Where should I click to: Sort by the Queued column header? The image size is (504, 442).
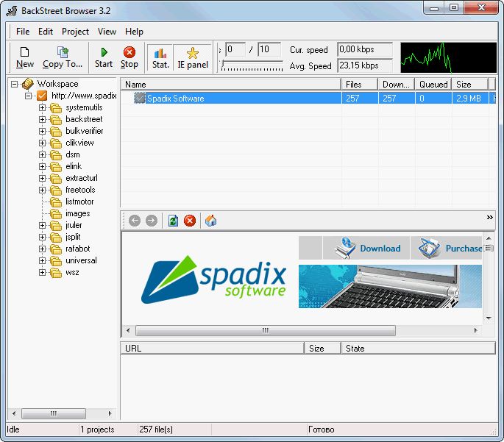click(x=433, y=85)
